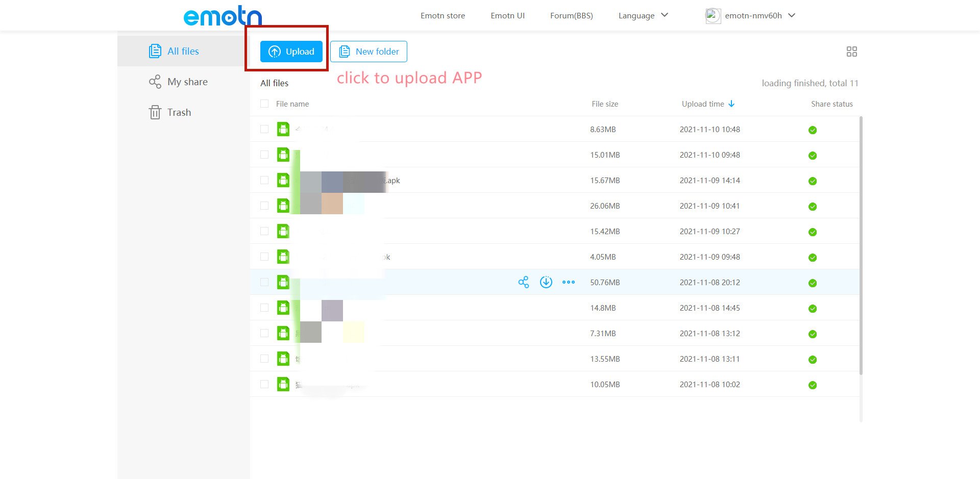Click the file list vertical scrollbar
The image size is (980, 479).
(861, 245)
